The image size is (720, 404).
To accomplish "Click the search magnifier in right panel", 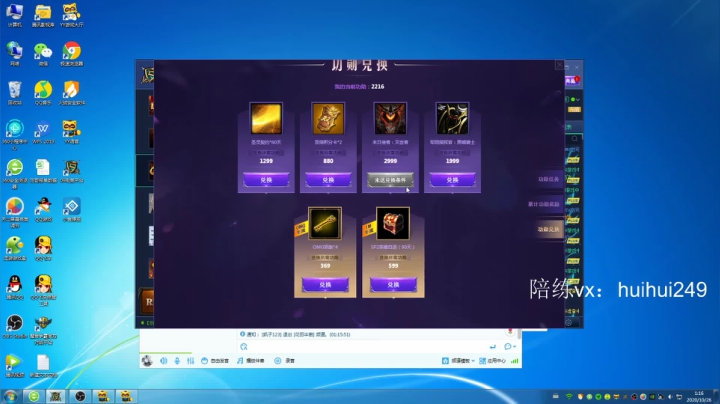I will [574, 138].
